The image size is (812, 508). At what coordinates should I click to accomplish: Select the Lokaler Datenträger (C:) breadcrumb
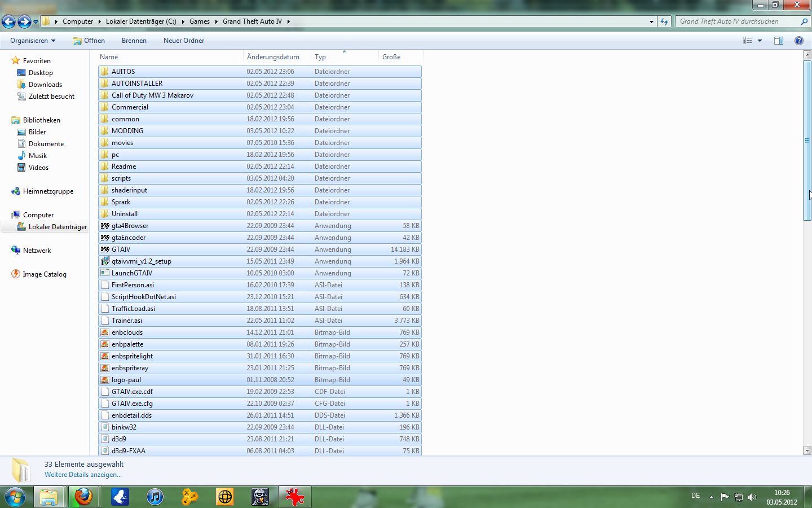point(141,21)
